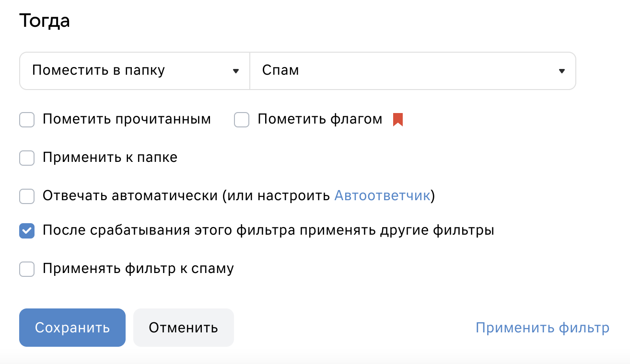Click the 'Сохранить' button
Screen dimensions: 630x364
72,328
